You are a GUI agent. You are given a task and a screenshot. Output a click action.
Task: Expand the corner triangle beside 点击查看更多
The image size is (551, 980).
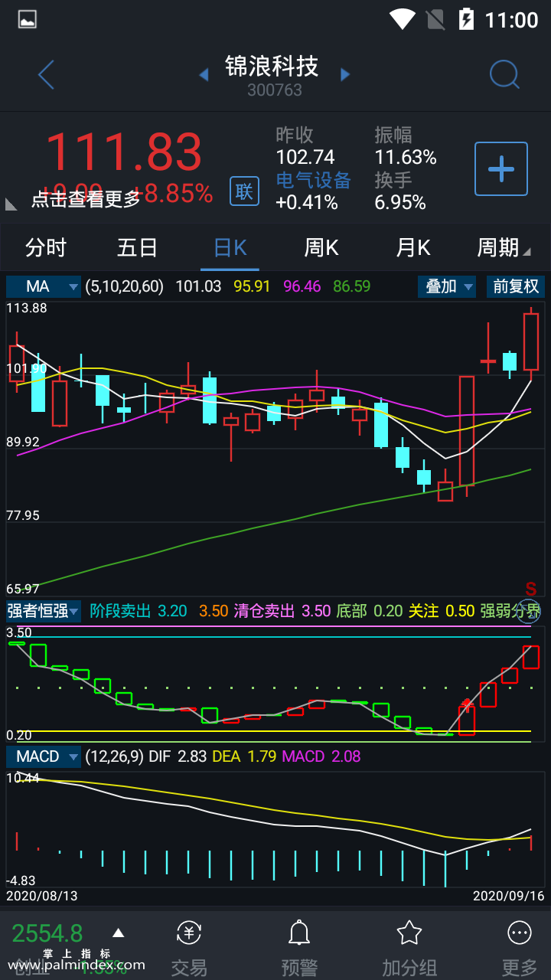(x=11, y=204)
